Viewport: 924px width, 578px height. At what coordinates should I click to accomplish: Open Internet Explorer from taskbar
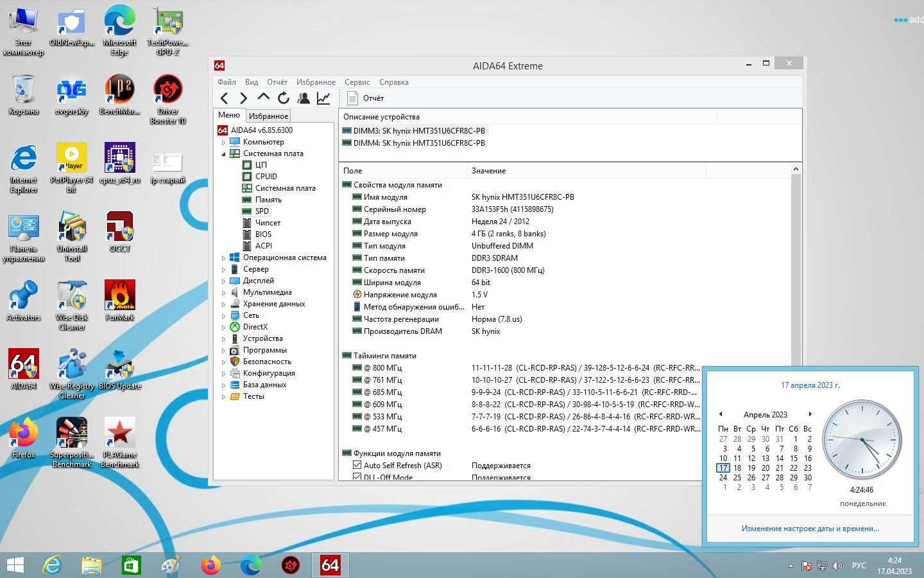click(52, 565)
